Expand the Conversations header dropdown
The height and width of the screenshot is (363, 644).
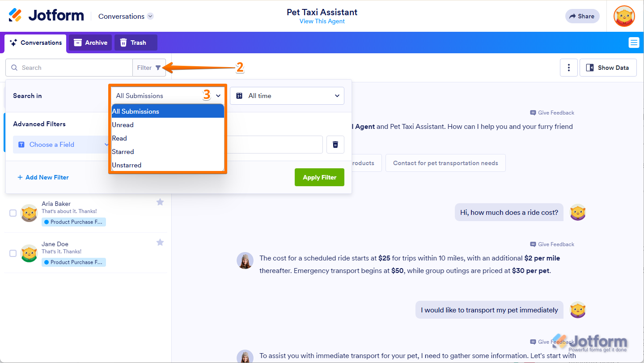pyautogui.click(x=150, y=17)
